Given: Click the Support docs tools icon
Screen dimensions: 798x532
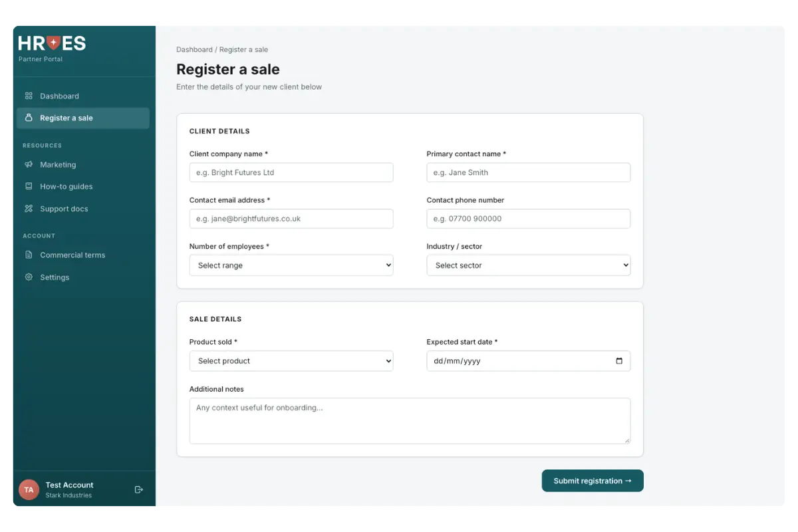Looking at the screenshot, I should click(x=29, y=209).
